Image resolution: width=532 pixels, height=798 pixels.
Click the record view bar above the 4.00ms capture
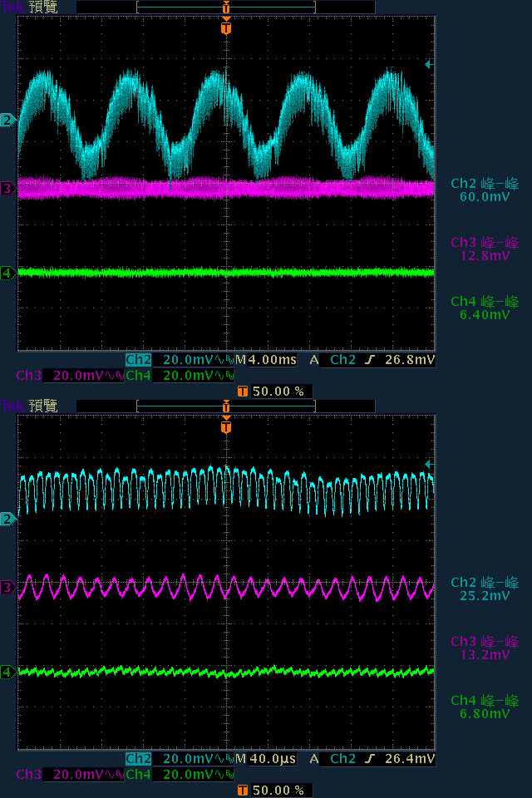[226, 7]
